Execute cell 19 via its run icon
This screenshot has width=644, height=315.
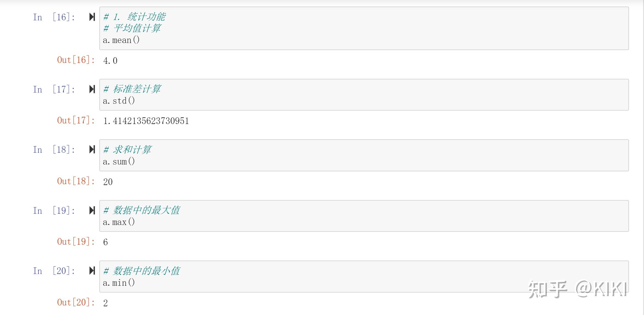coord(92,210)
